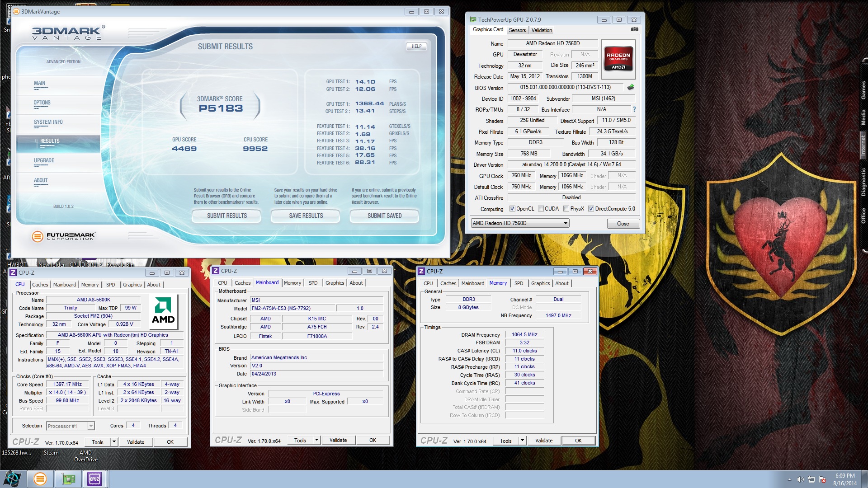Select Memory tab in Mainboard CPU-Z window

pyautogui.click(x=292, y=283)
